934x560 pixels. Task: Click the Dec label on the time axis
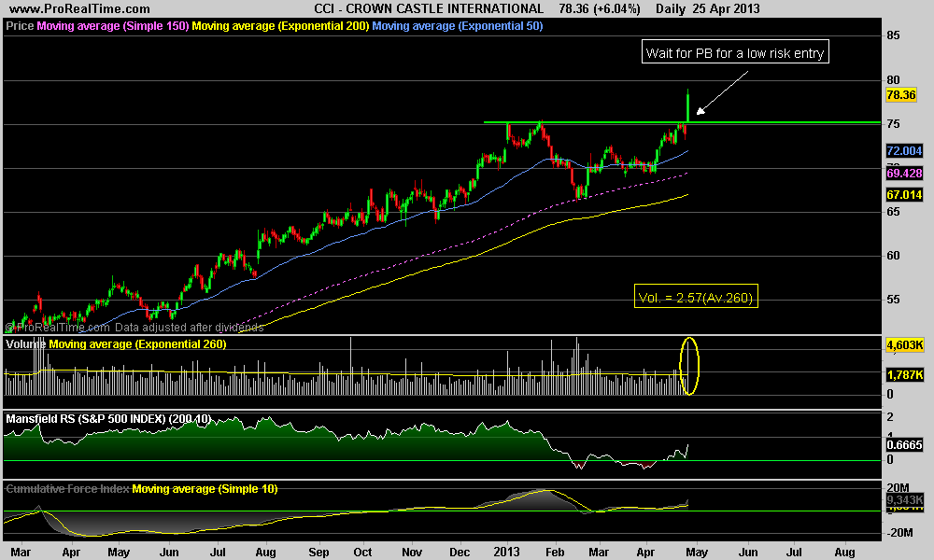[460, 553]
